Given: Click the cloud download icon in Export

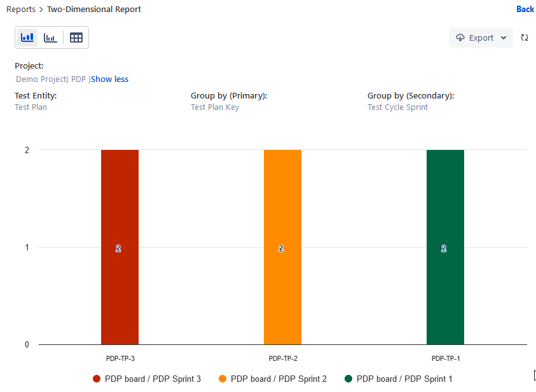Looking at the screenshot, I should tap(460, 37).
